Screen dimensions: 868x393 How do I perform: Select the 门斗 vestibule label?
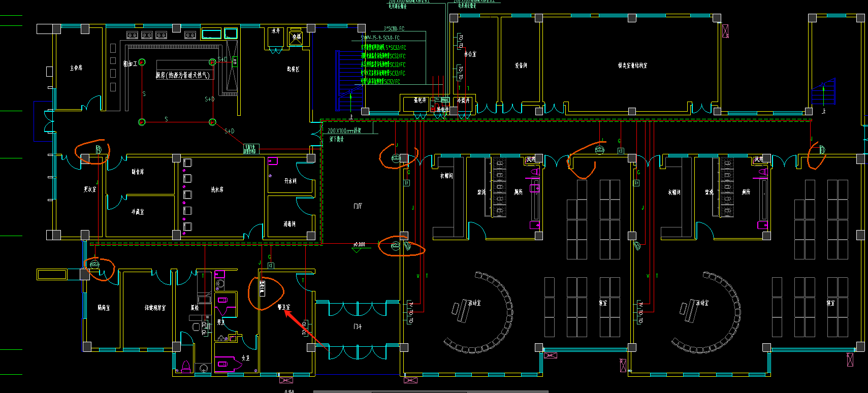tap(358, 326)
